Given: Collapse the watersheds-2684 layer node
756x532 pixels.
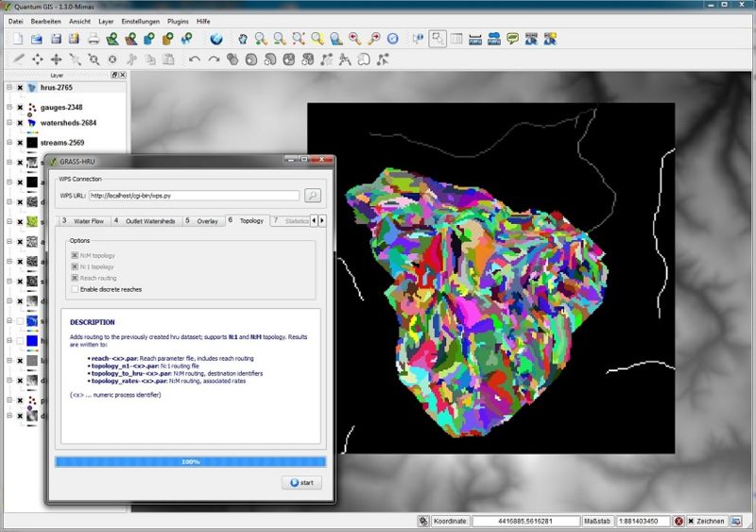Looking at the screenshot, I should (x=9, y=123).
